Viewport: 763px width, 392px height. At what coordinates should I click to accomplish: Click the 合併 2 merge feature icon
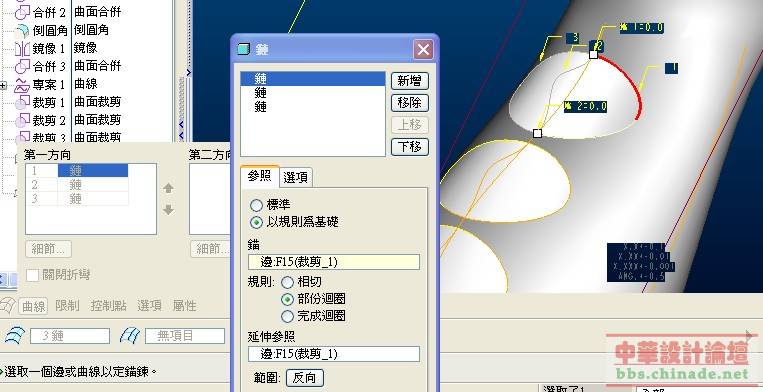22,12
